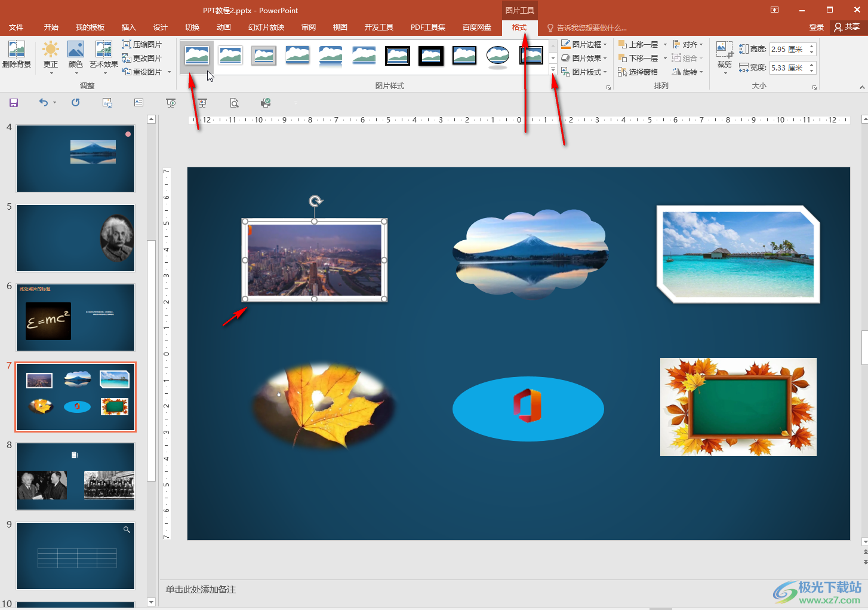This screenshot has width=868, height=610.
Task: Open the Size group dialog launcher
Action: point(814,88)
